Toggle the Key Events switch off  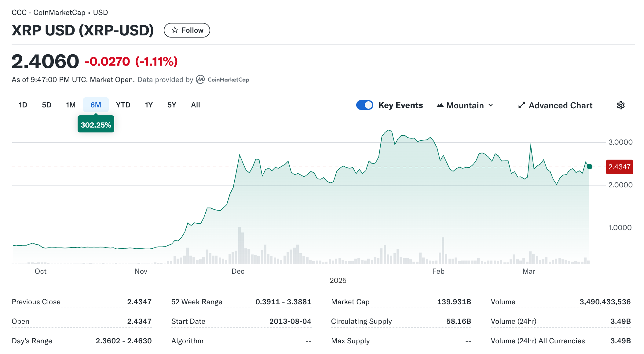pos(364,105)
